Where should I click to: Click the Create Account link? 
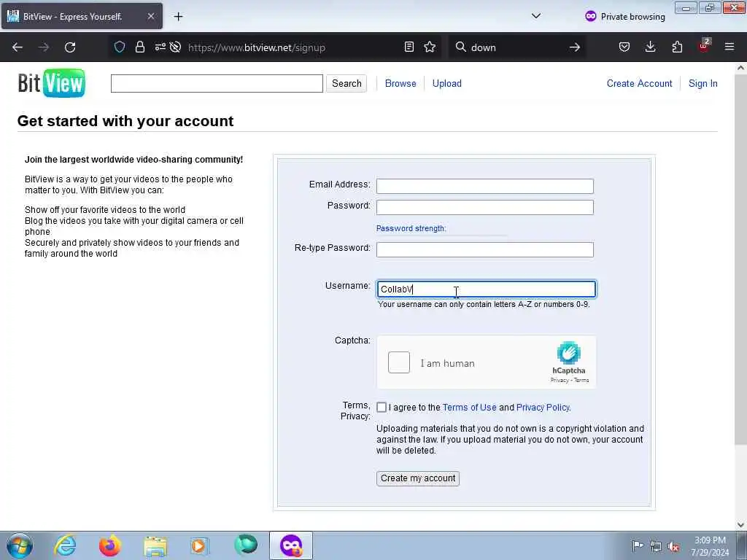tap(639, 83)
